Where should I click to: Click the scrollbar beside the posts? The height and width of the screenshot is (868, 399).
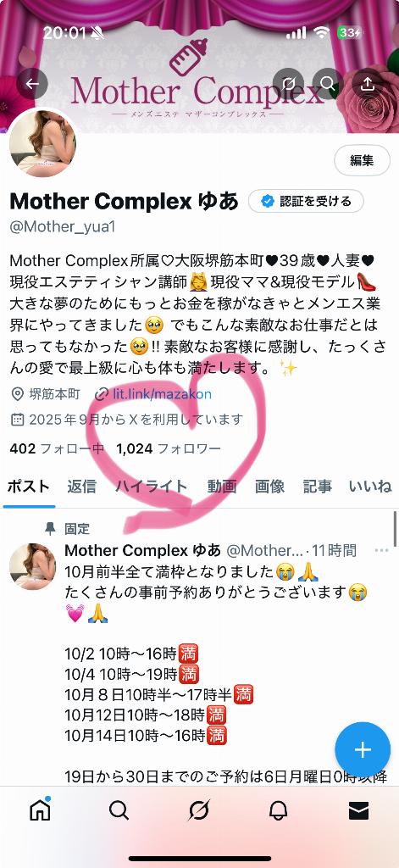click(395, 529)
